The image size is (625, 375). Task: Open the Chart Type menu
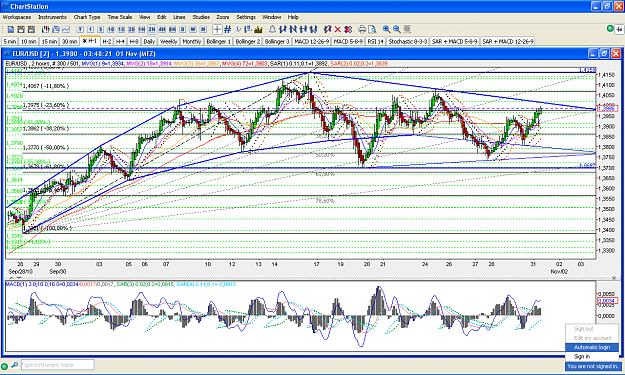click(x=87, y=17)
